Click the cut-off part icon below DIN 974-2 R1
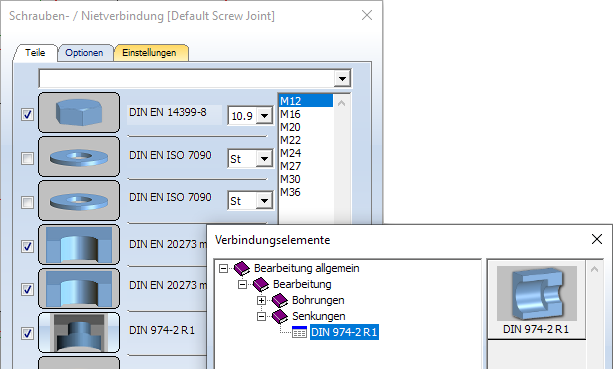The width and height of the screenshot is (613, 369). click(x=79, y=362)
